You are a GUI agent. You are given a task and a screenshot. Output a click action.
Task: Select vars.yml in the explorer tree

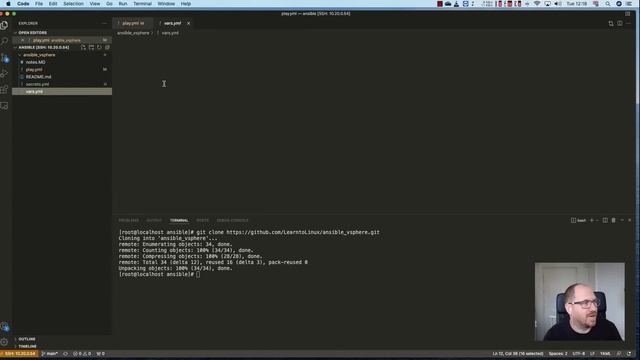tap(62, 91)
